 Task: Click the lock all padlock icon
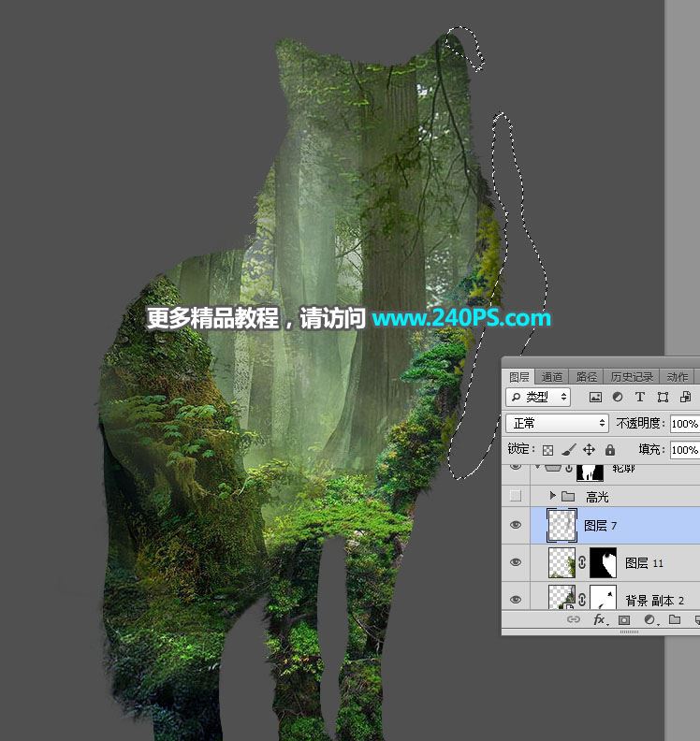610,450
